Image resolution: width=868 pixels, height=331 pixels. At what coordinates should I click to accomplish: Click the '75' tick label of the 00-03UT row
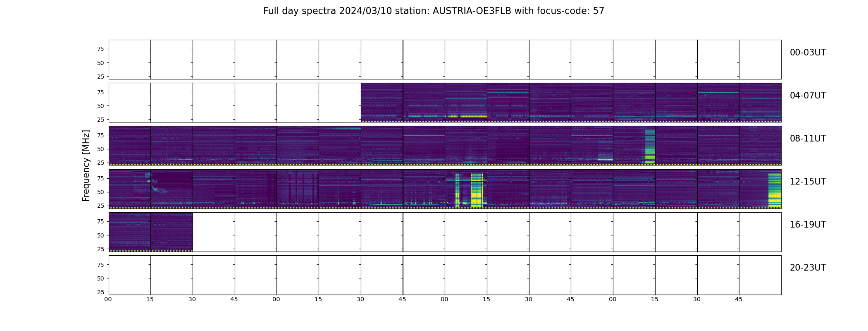click(x=100, y=49)
